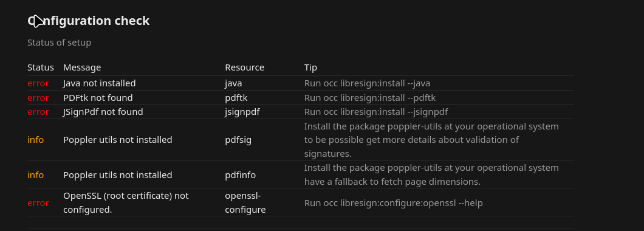Click the Configuration check heading
This screenshot has height=231, width=644.
88,21
